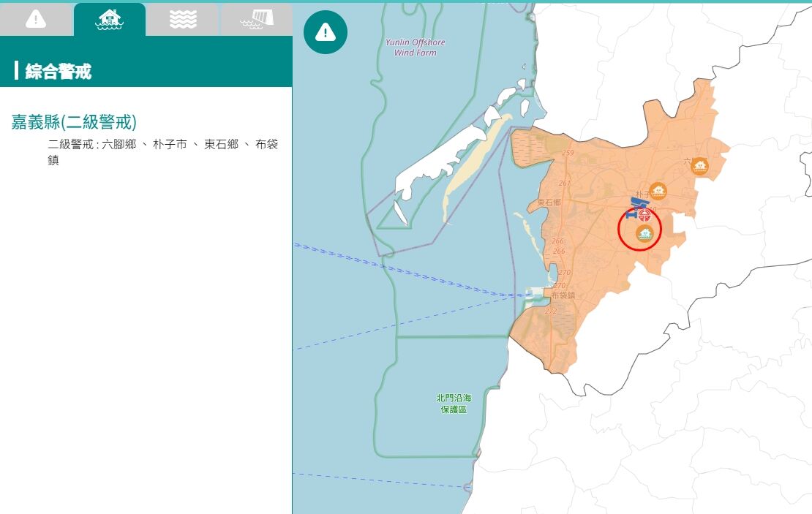Click the 東石鄉 map label

tap(549, 203)
